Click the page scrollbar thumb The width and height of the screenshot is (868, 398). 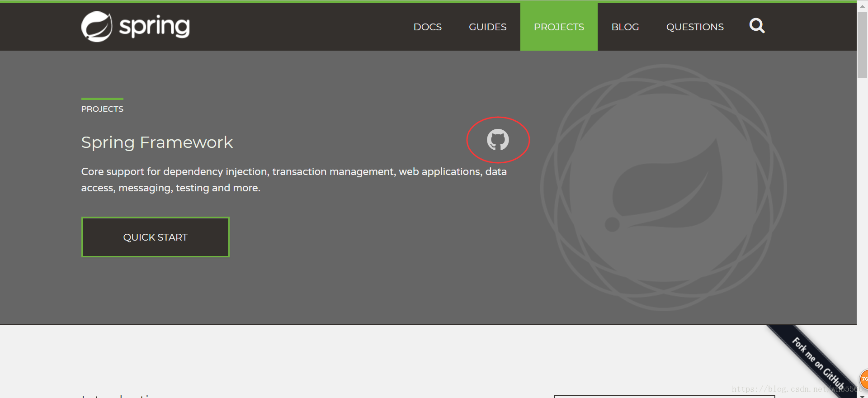point(862,45)
